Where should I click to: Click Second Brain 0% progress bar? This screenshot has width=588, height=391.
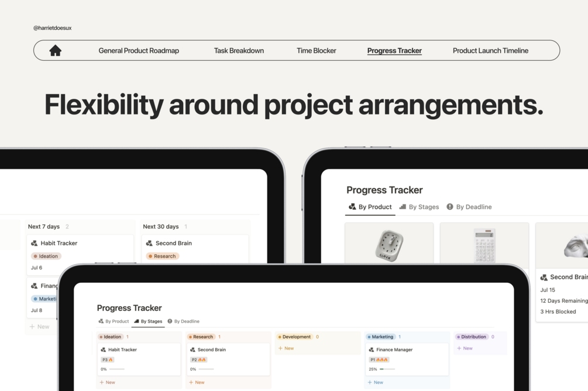[206, 369]
